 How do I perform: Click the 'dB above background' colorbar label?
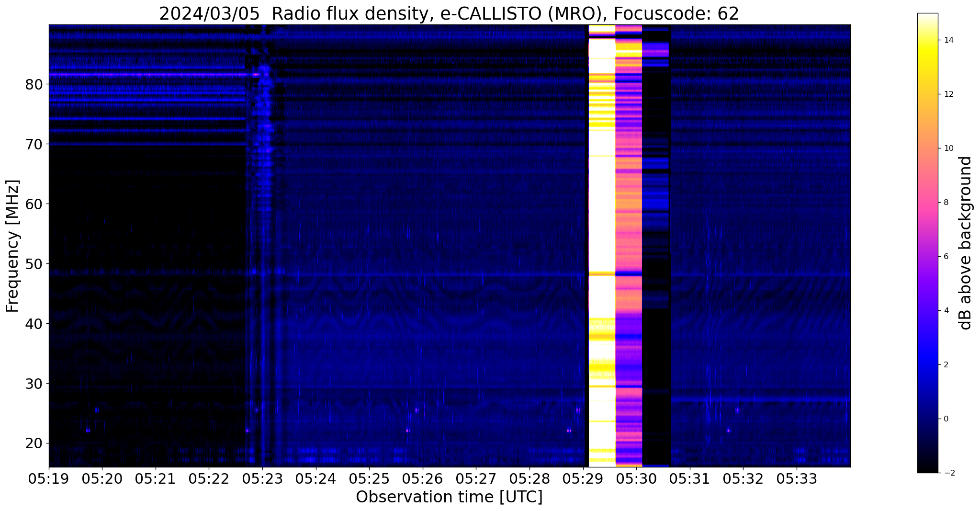click(x=966, y=243)
